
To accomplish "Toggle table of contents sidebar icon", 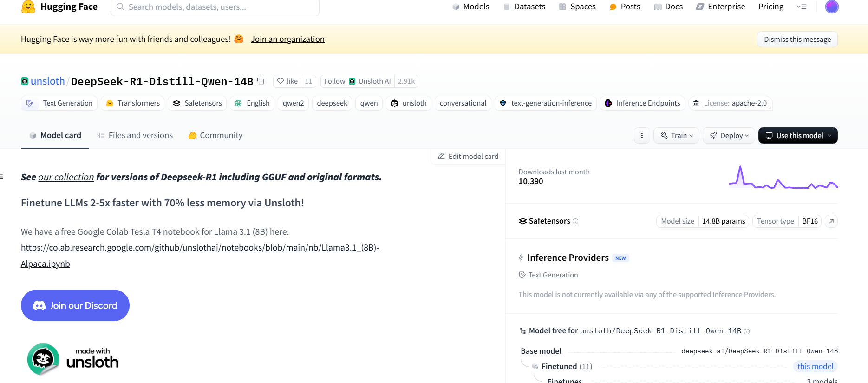I will pos(2,177).
